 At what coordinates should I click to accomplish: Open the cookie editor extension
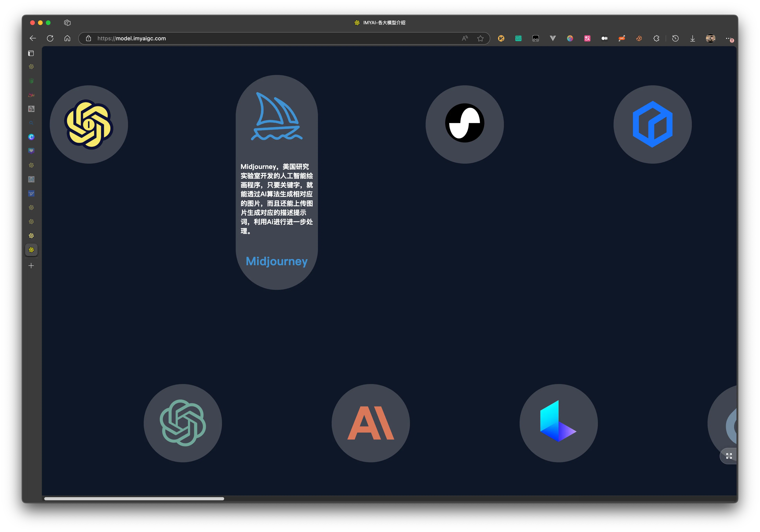click(639, 38)
